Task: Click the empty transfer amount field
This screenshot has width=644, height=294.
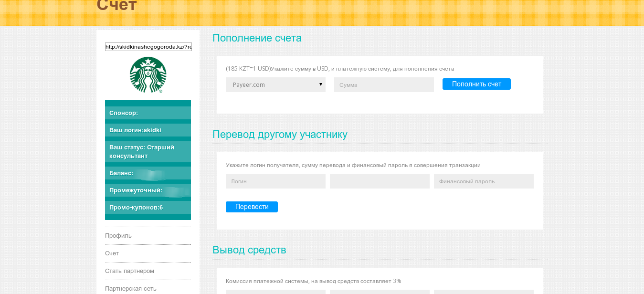Action: (x=380, y=181)
